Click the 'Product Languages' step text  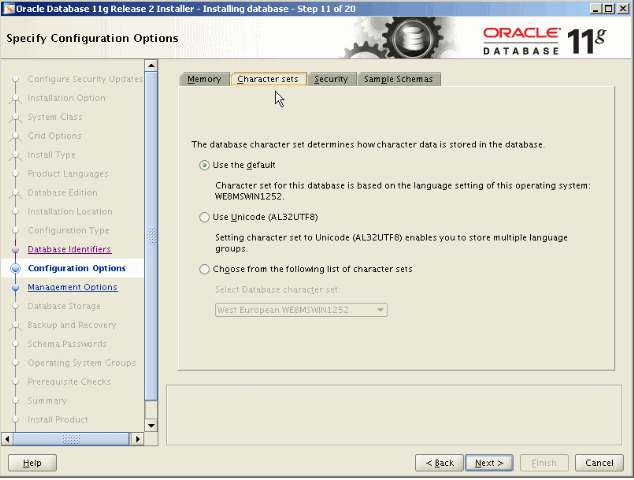click(68, 174)
